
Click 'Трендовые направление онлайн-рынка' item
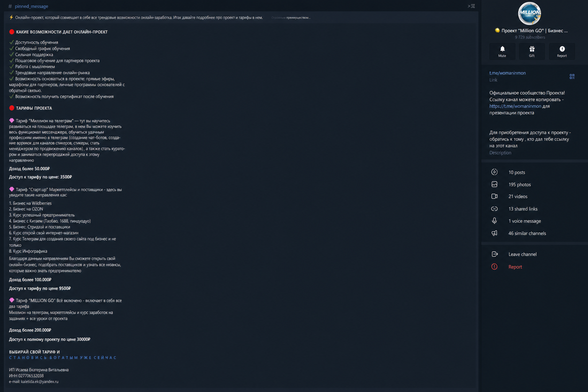tap(52, 73)
